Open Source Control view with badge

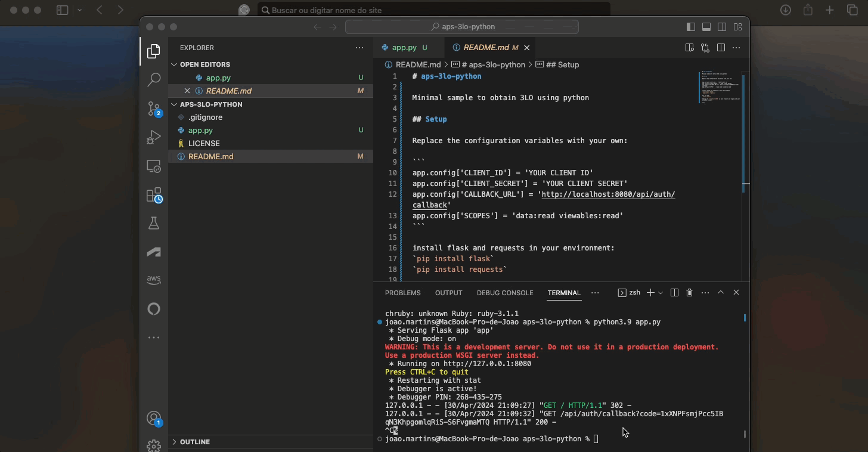[x=154, y=109]
